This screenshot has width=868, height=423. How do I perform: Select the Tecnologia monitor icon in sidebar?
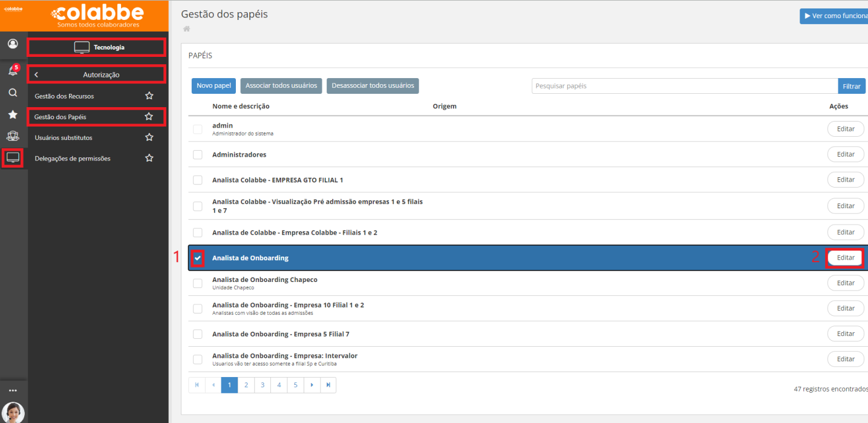[x=13, y=158]
